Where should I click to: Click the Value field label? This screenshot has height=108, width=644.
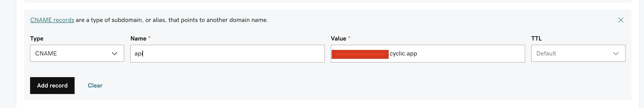[338, 39]
